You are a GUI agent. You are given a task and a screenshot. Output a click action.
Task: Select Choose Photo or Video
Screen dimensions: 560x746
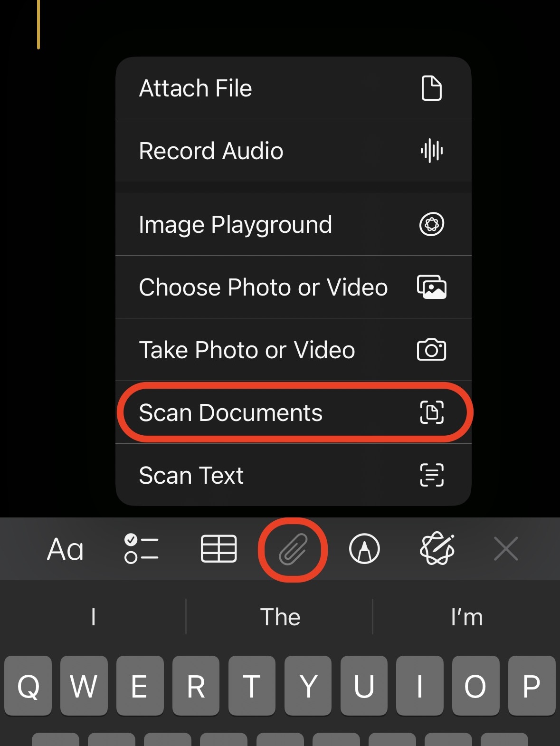point(294,287)
